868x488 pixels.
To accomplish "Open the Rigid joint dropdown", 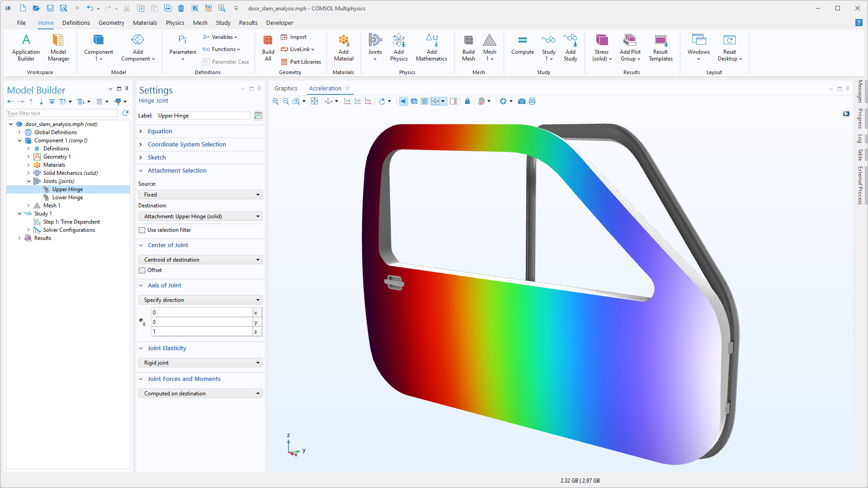I will pos(200,363).
